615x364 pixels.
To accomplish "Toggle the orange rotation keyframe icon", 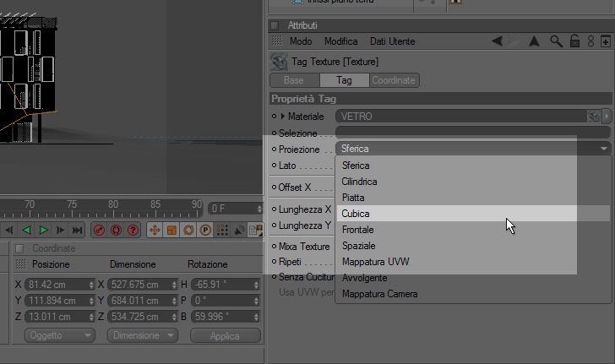I will (x=188, y=231).
